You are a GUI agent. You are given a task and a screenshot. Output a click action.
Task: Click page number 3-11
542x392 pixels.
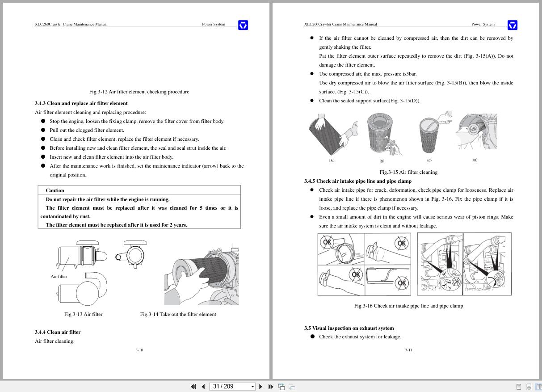[x=408, y=350]
